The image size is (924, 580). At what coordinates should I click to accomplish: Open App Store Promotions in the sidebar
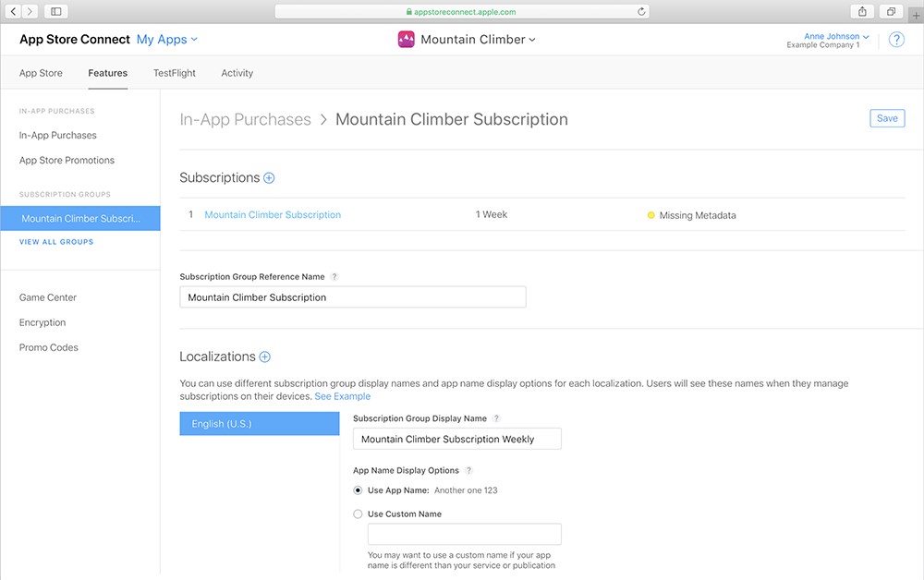67,160
